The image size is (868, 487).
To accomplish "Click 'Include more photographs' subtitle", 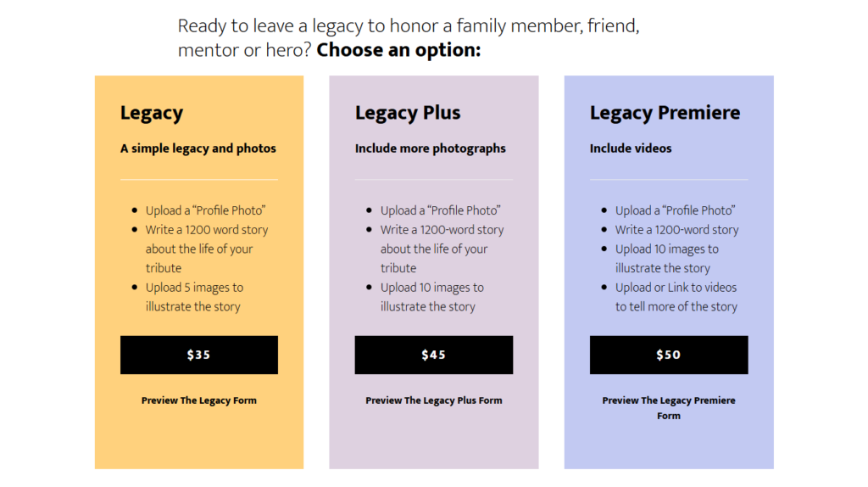I will click(x=430, y=148).
